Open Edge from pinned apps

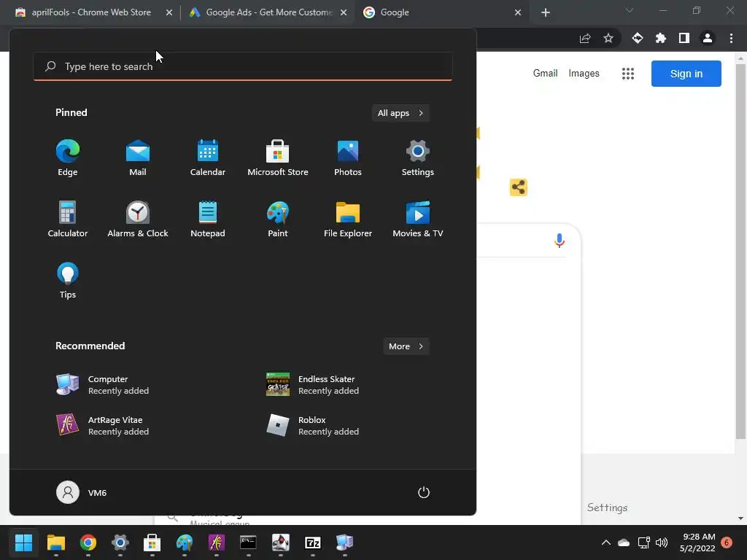click(x=68, y=158)
